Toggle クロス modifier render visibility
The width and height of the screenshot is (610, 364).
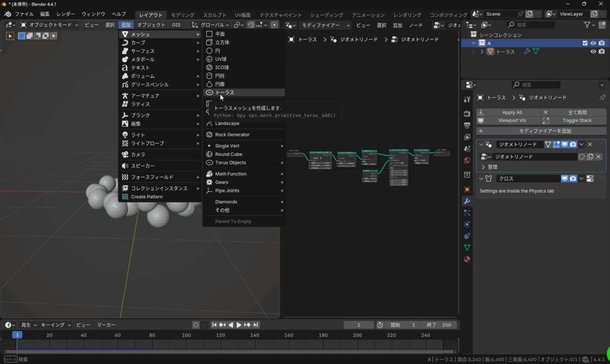(x=573, y=179)
